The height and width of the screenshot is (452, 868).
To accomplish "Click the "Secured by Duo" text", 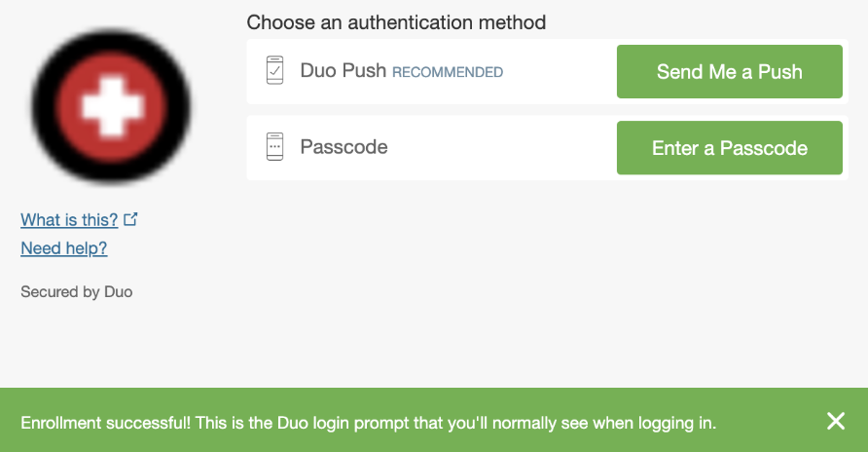I will pos(76,291).
